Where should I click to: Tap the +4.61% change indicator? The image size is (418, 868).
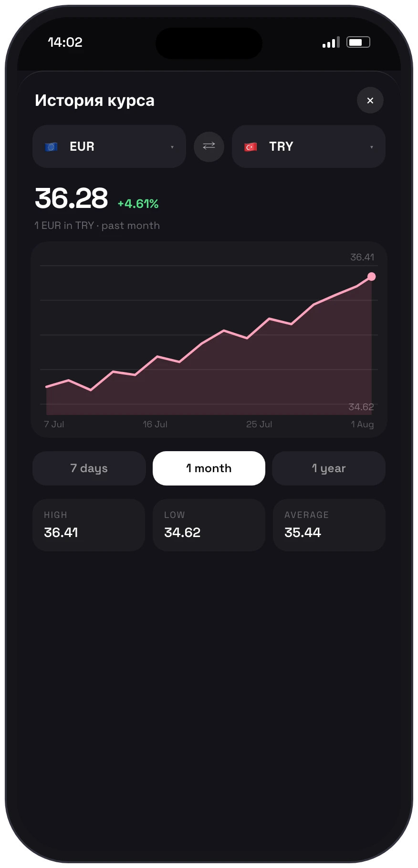click(x=138, y=204)
